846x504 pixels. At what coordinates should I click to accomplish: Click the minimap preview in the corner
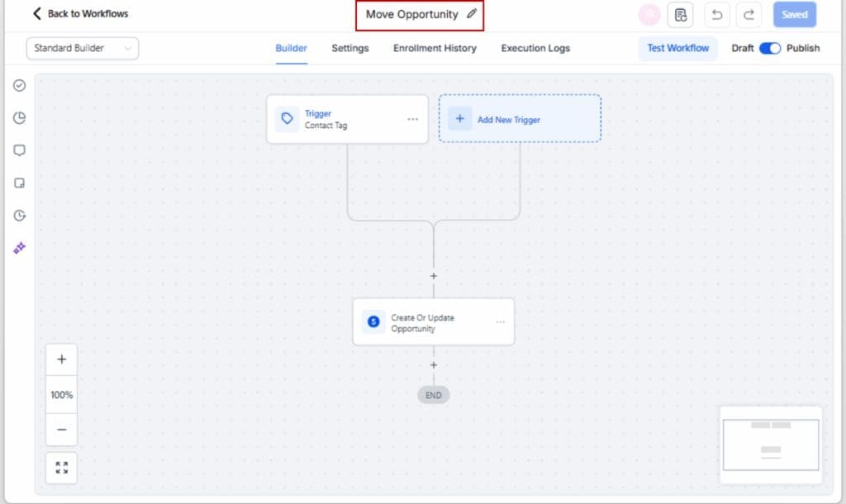[x=770, y=445]
